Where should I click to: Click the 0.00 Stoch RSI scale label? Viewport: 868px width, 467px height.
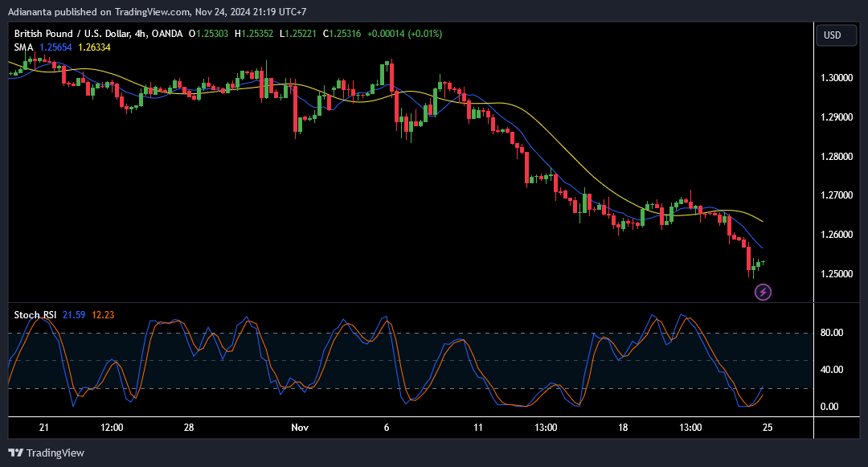pyautogui.click(x=829, y=407)
